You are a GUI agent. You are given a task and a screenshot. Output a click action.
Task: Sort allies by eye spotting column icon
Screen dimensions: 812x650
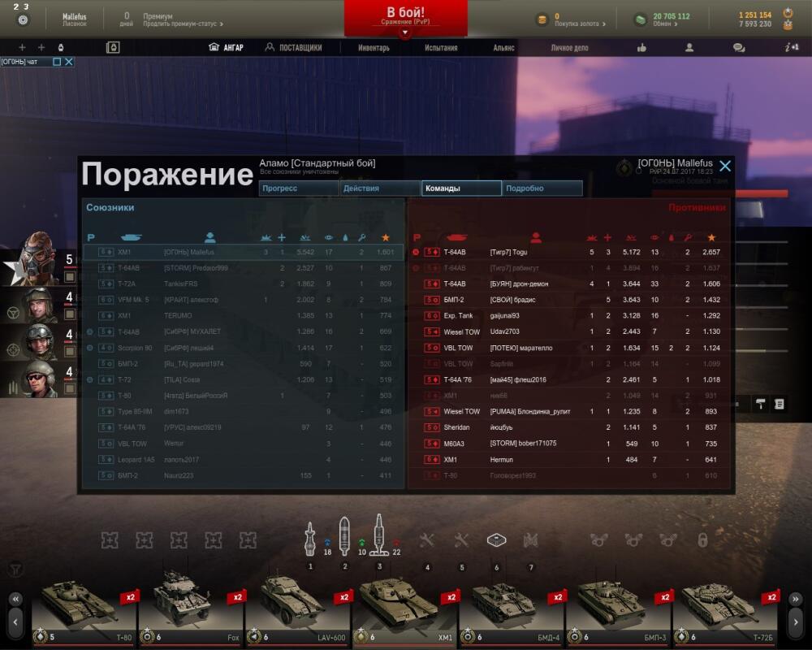tap(328, 237)
